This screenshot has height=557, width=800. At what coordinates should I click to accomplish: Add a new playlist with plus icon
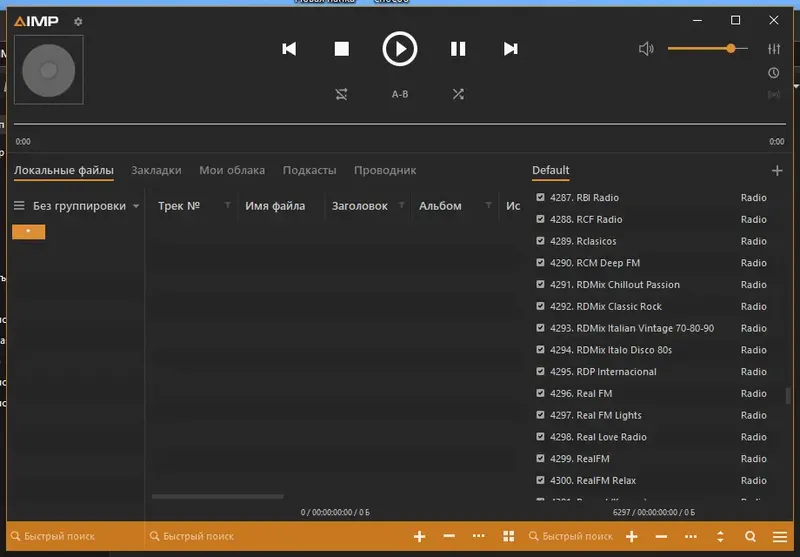777,170
